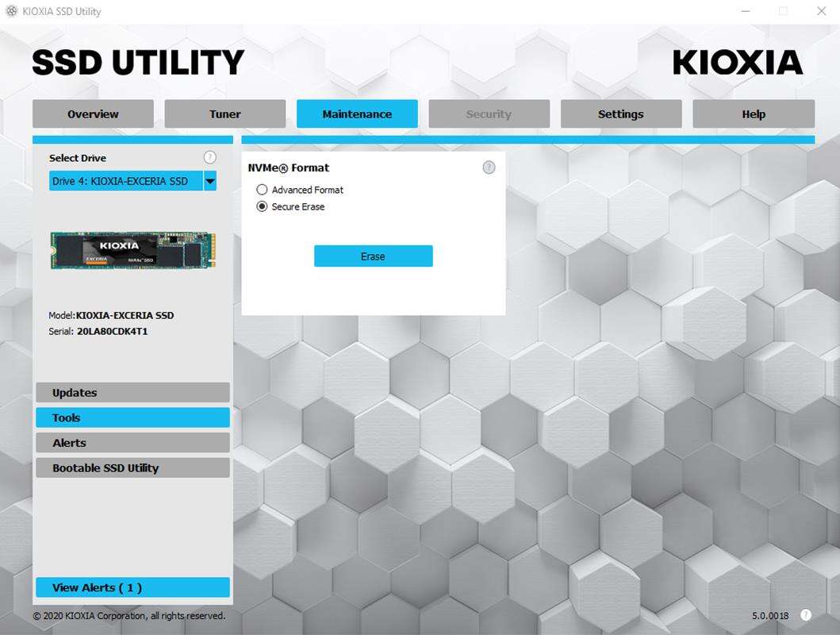
Task: Click the KIOXIA logo at top right
Action: [738, 63]
